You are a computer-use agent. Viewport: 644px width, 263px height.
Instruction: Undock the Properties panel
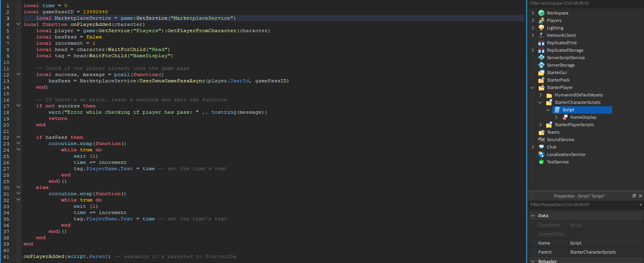[x=634, y=196]
